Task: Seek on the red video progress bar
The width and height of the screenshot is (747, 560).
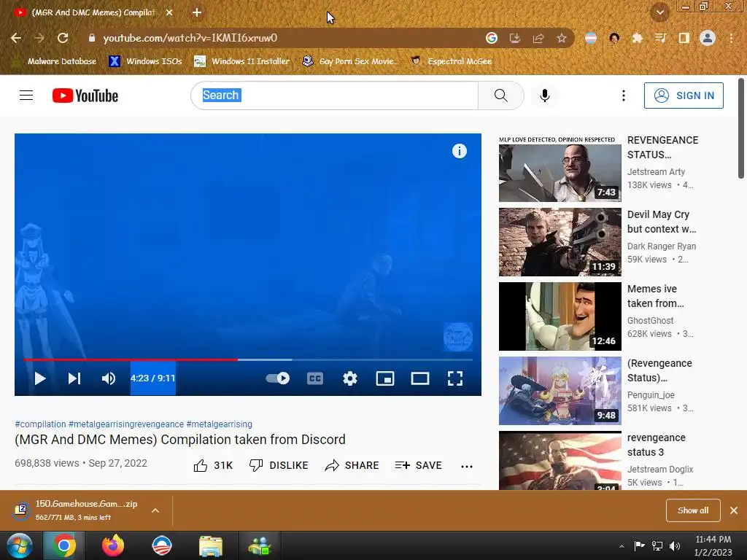Action: 248,359
